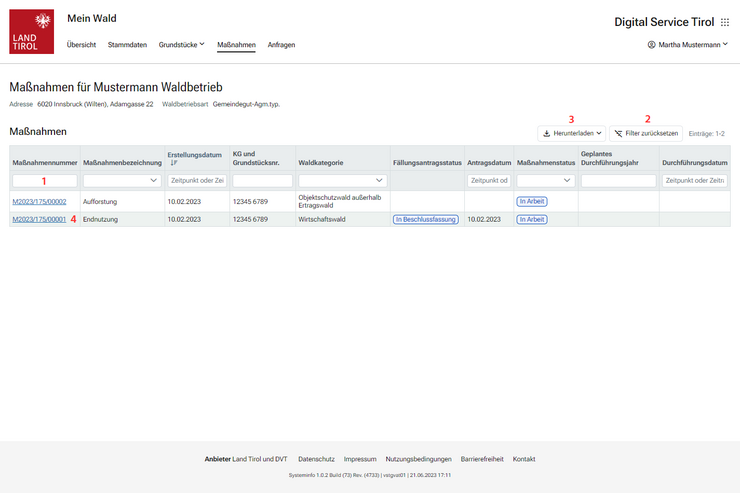Screen dimensions: 740x493
Task: Open the apps grid icon beside Digital Service Tirol
Action: [x=725, y=22]
